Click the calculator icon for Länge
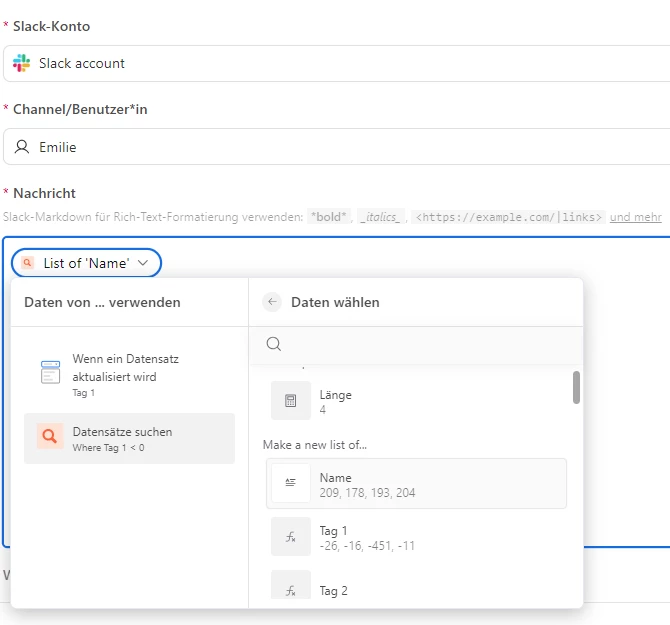 [x=291, y=401]
